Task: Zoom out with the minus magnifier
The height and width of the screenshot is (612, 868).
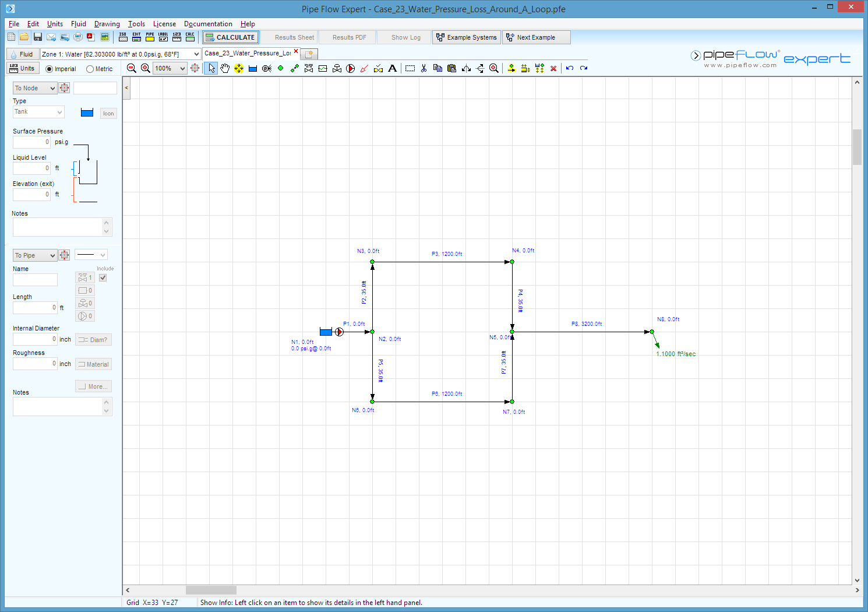Action: point(132,68)
